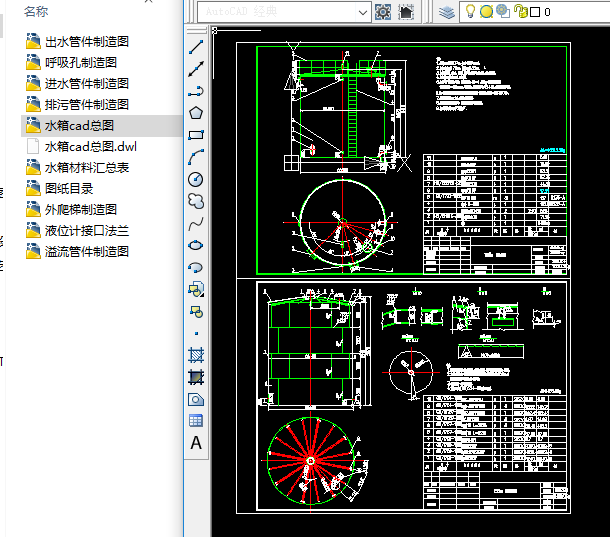Select the Region tool
610x537 pixels.
tap(196, 400)
